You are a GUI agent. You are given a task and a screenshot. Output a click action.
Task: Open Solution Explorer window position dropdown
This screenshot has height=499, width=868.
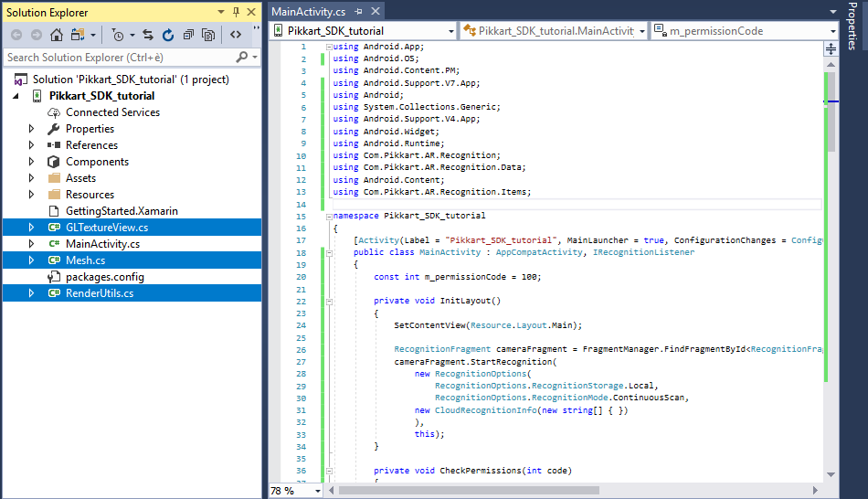click(x=221, y=12)
